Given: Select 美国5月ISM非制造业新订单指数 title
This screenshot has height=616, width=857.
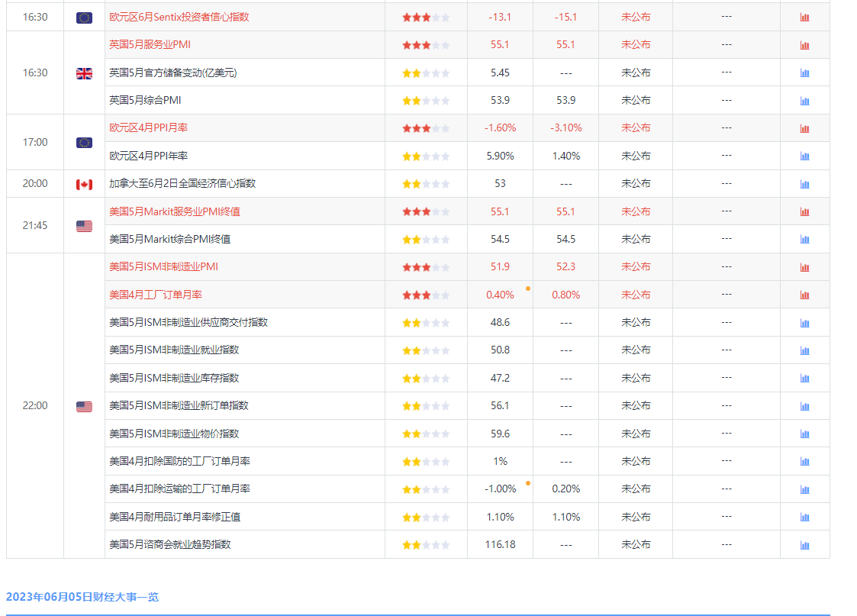Looking at the screenshot, I should [x=179, y=405].
